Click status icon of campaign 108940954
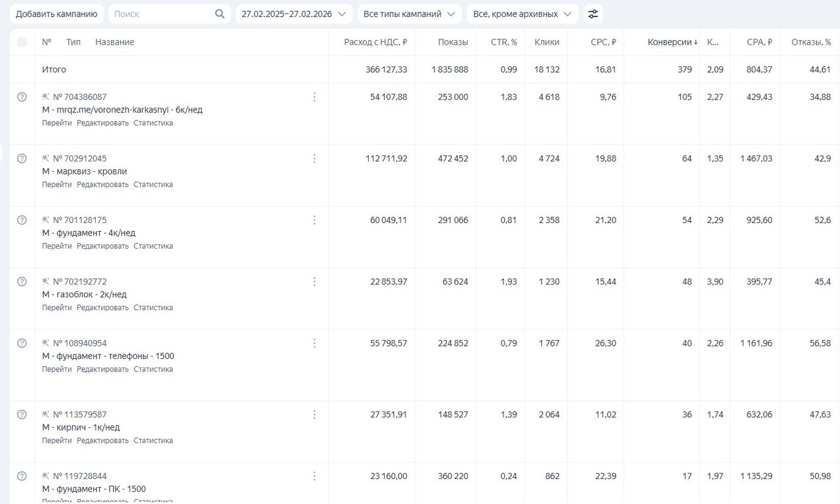The width and height of the screenshot is (840, 504). pyautogui.click(x=22, y=343)
